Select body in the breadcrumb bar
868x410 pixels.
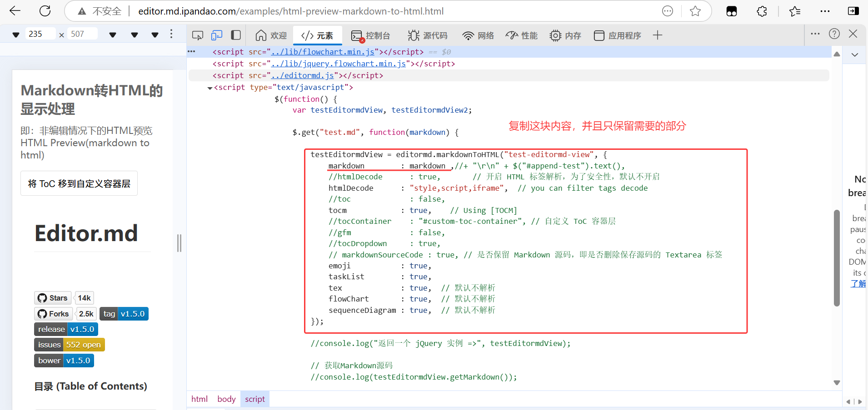click(226, 399)
